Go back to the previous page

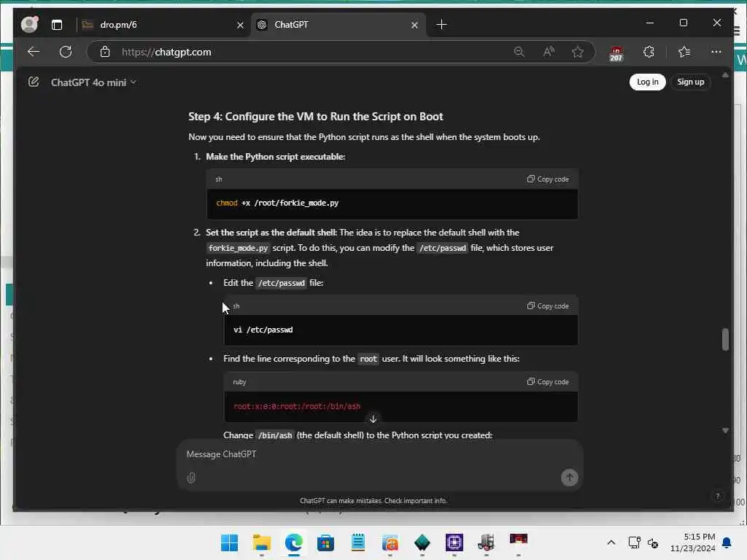(34, 52)
